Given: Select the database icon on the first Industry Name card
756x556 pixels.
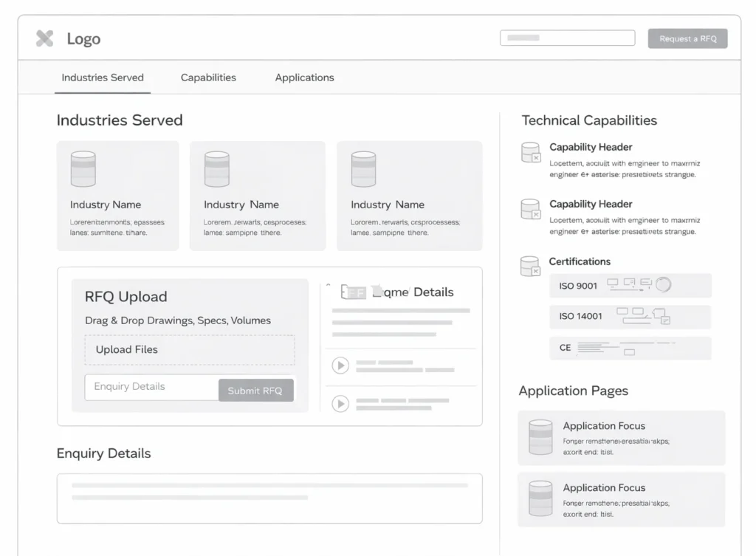Looking at the screenshot, I should (x=83, y=168).
